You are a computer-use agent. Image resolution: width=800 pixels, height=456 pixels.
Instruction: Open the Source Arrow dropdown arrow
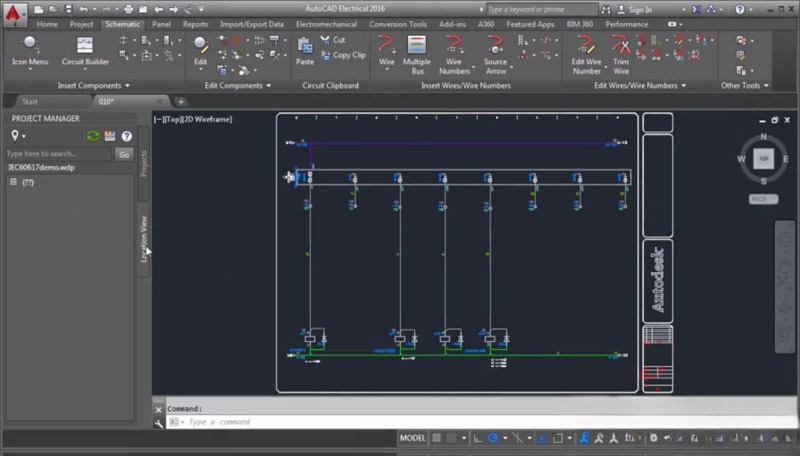(x=511, y=67)
